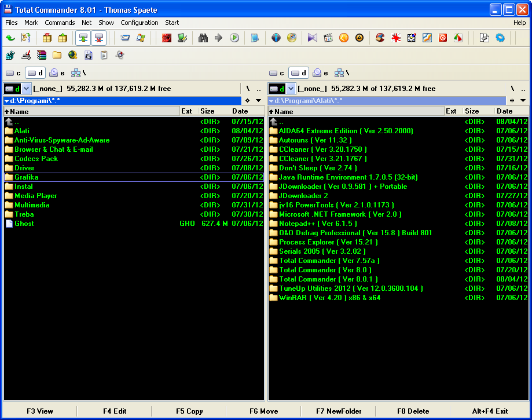Launch the CCleaner brush icon
The width and height of the screenshot is (532, 420).
coord(380,38)
